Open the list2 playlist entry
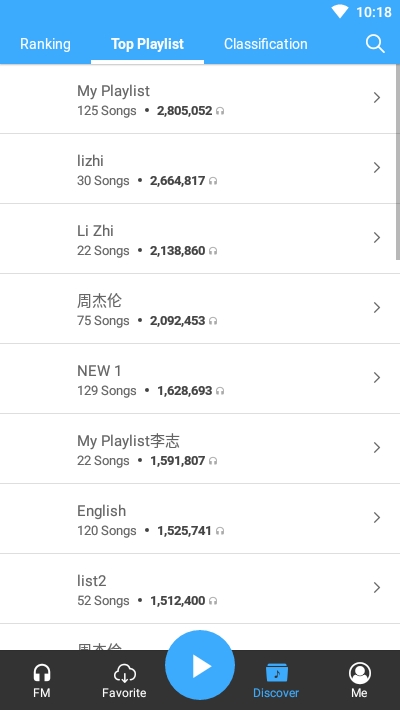This screenshot has height=710, width=400. pos(198,589)
